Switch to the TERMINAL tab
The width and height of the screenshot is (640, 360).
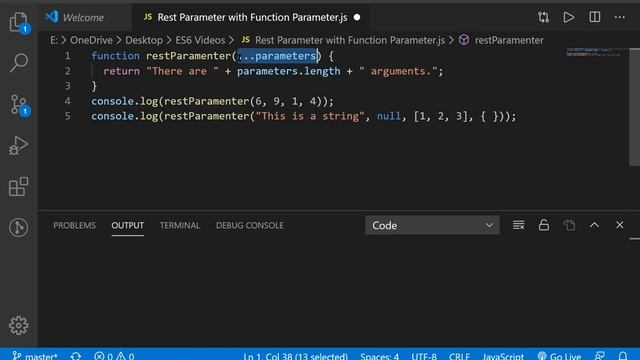pyautogui.click(x=180, y=225)
